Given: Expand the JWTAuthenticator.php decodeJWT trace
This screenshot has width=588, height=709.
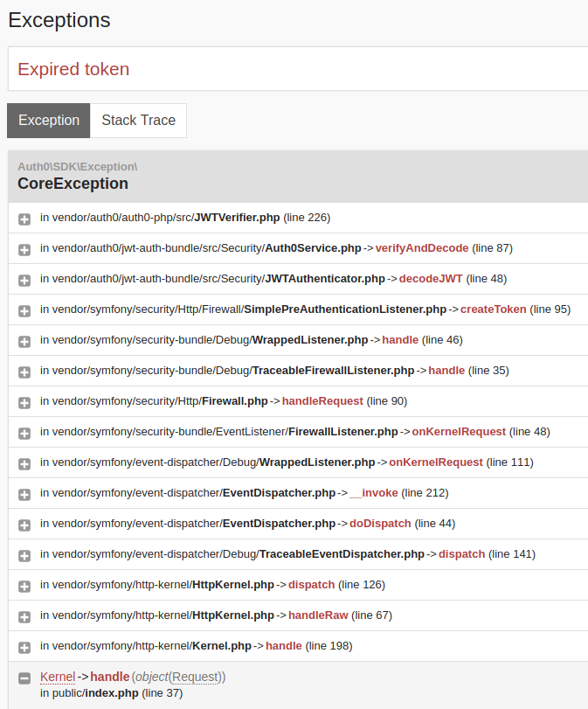Looking at the screenshot, I should 24,281.
